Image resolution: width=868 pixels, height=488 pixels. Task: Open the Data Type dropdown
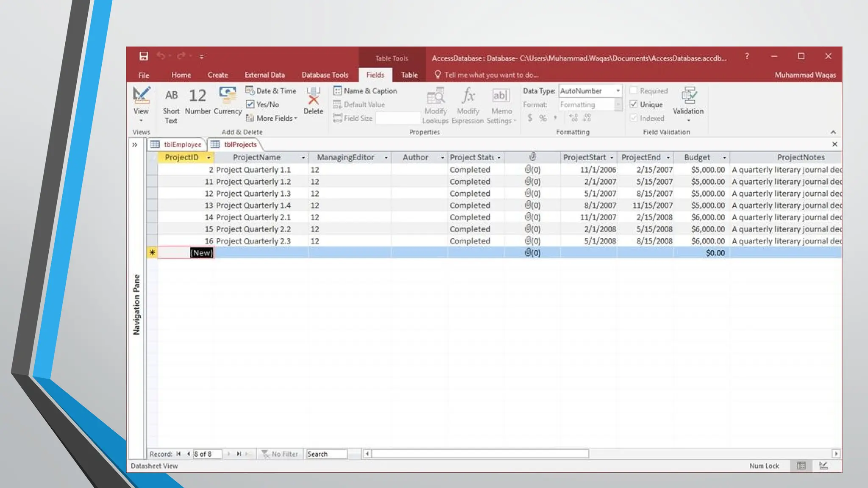coord(618,91)
